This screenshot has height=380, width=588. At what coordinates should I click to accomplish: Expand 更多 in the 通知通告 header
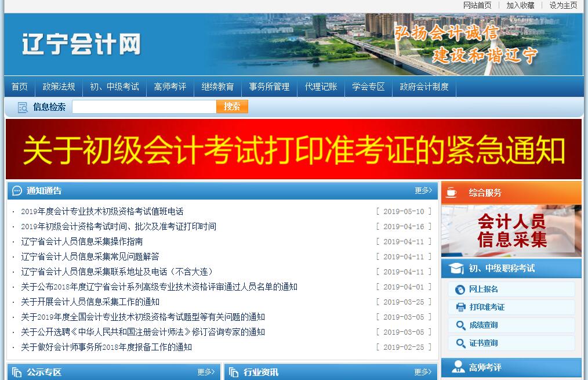(423, 190)
